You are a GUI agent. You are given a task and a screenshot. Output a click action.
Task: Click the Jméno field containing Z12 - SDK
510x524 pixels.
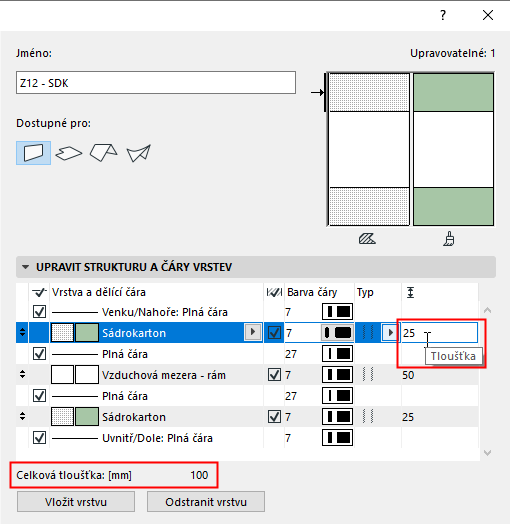point(156,83)
